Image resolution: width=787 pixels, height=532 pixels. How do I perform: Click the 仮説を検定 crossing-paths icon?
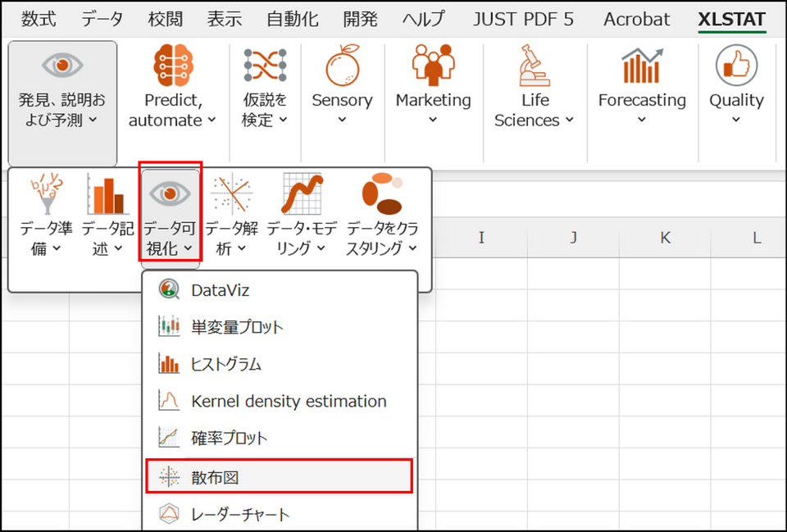click(265, 66)
